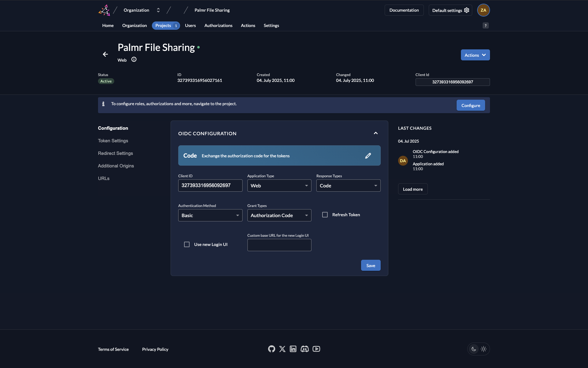Open the Actions nav tab
This screenshot has width=588, height=368.
click(248, 25)
